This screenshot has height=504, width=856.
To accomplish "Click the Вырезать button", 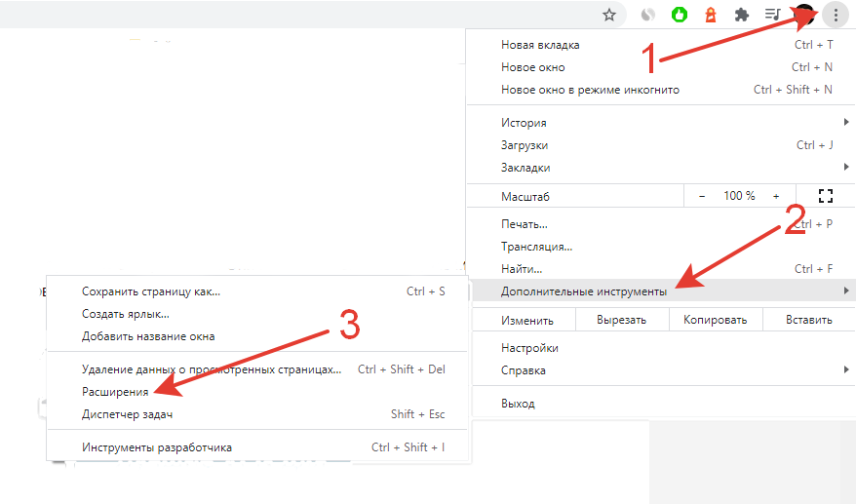I will pyautogui.click(x=620, y=320).
